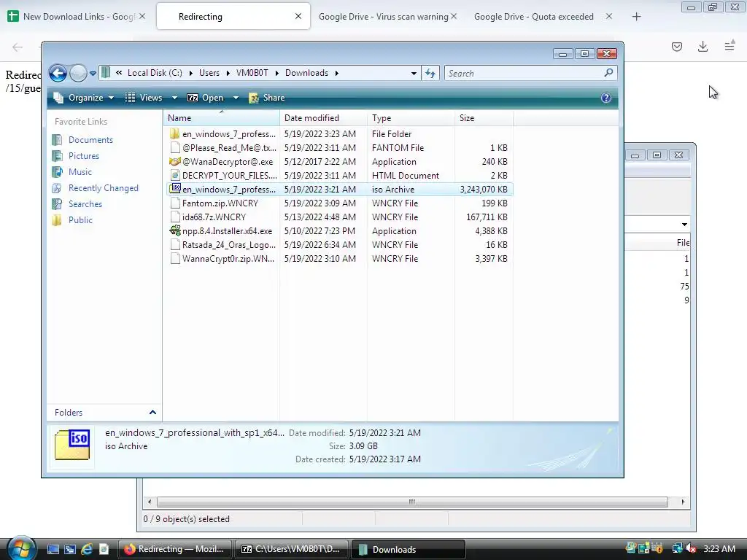Expand arrow after Downloads breadcrumb
The image size is (747, 560).
click(337, 74)
